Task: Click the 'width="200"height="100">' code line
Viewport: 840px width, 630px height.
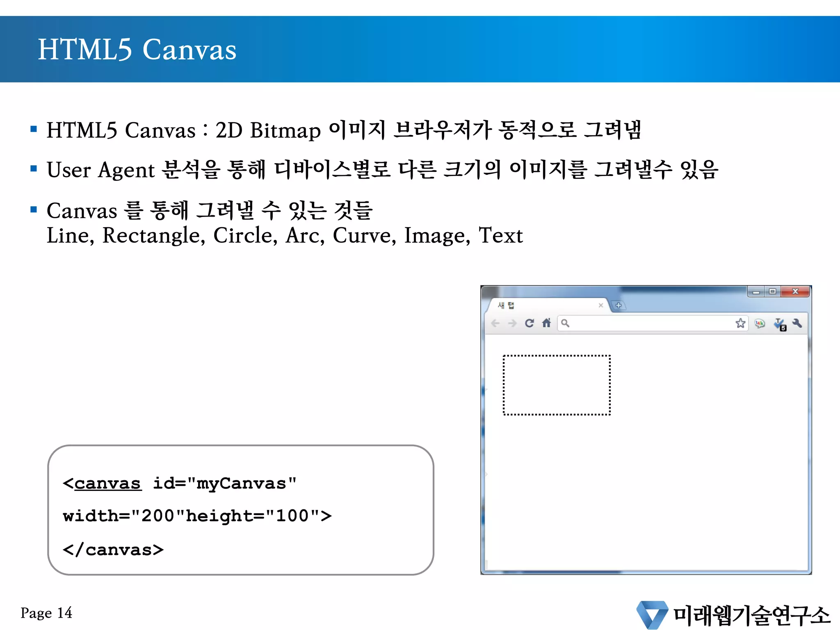Action: (197, 516)
